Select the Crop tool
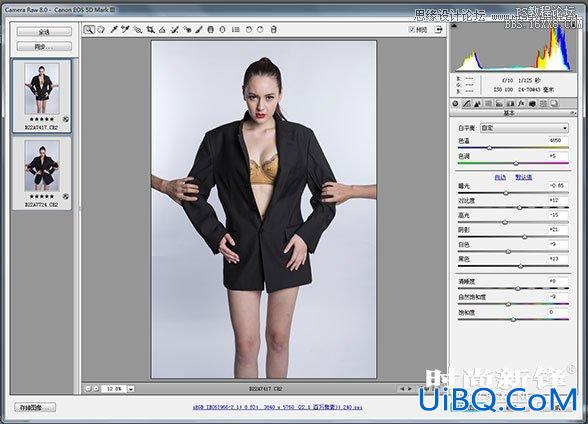 click(150, 30)
